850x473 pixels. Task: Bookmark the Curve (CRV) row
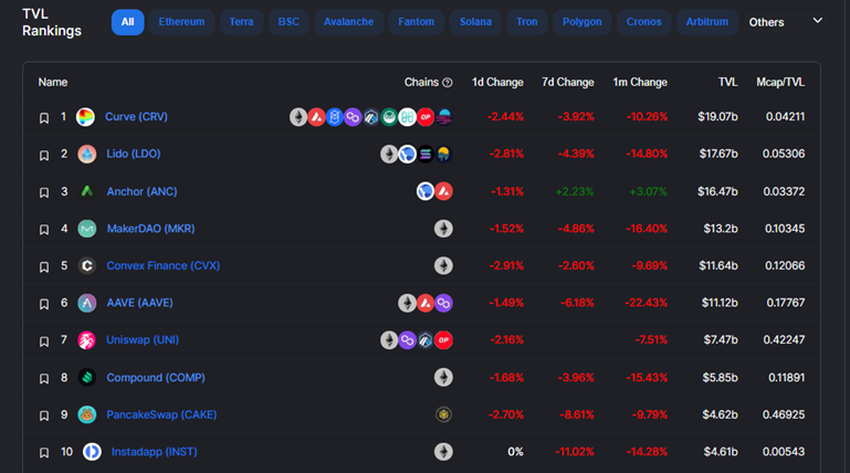tap(44, 118)
